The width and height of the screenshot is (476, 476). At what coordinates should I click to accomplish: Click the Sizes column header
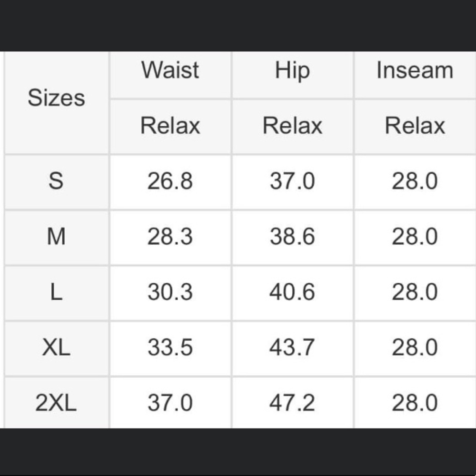[56, 98]
